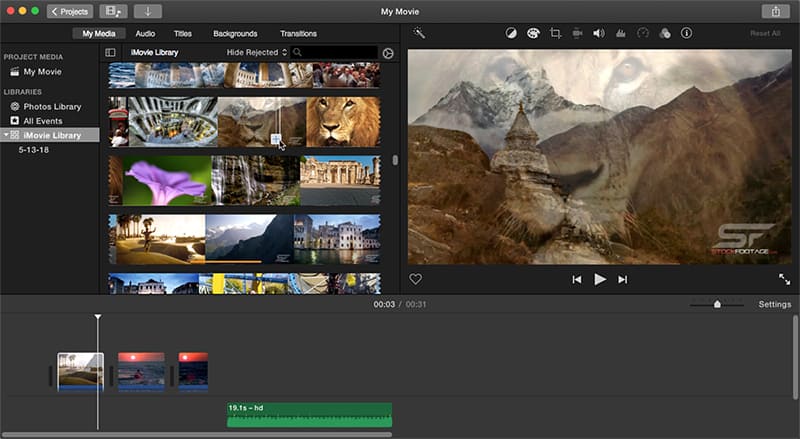Select the crowd clip in top row

(x=346, y=75)
